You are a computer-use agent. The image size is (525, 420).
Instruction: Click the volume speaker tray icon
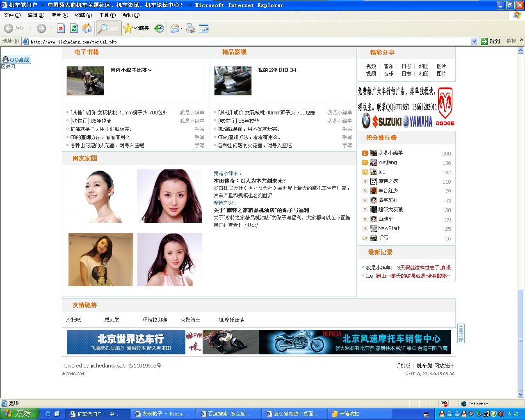pyautogui.click(x=501, y=414)
